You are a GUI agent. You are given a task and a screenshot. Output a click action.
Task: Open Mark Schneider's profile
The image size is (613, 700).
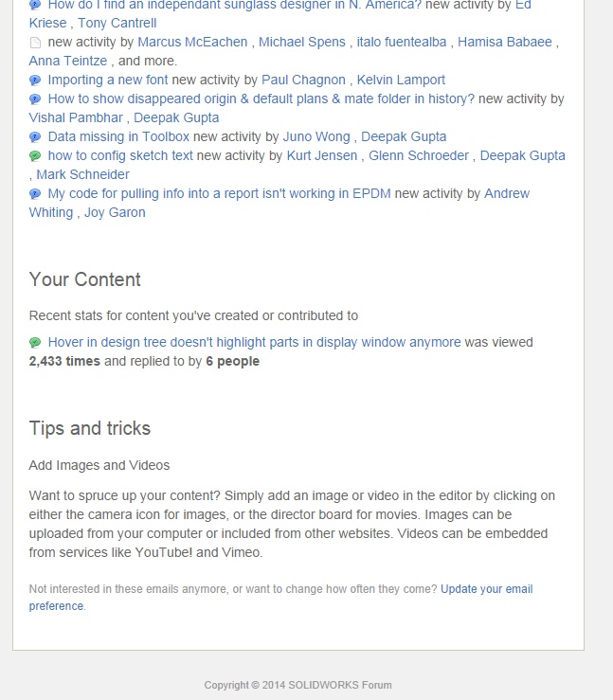coord(83,174)
